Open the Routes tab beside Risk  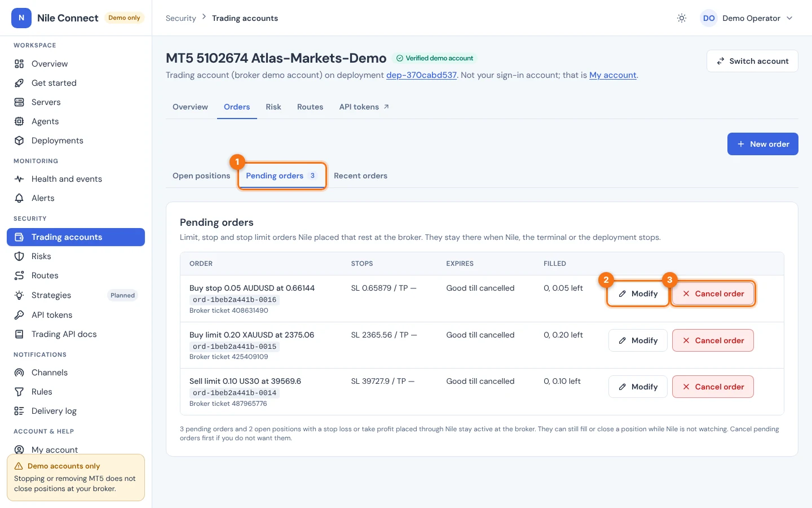(310, 107)
